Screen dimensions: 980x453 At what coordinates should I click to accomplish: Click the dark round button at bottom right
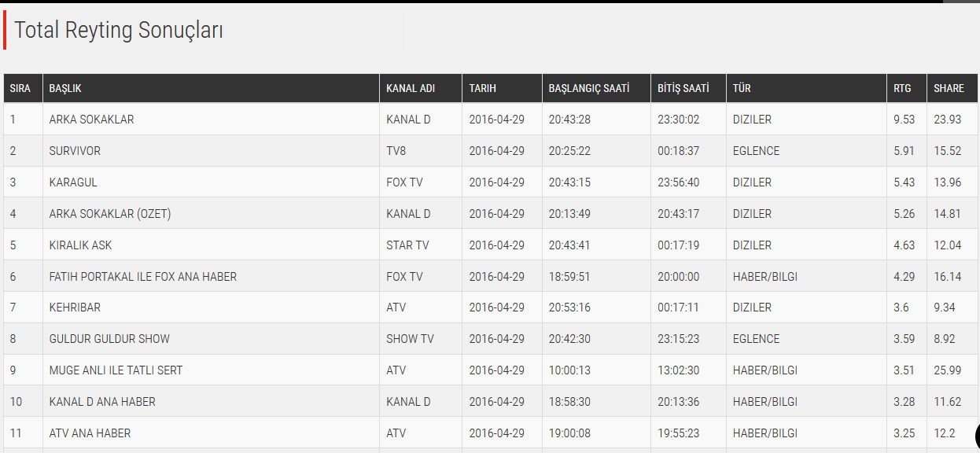pyautogui.click(x=978, y=436)
